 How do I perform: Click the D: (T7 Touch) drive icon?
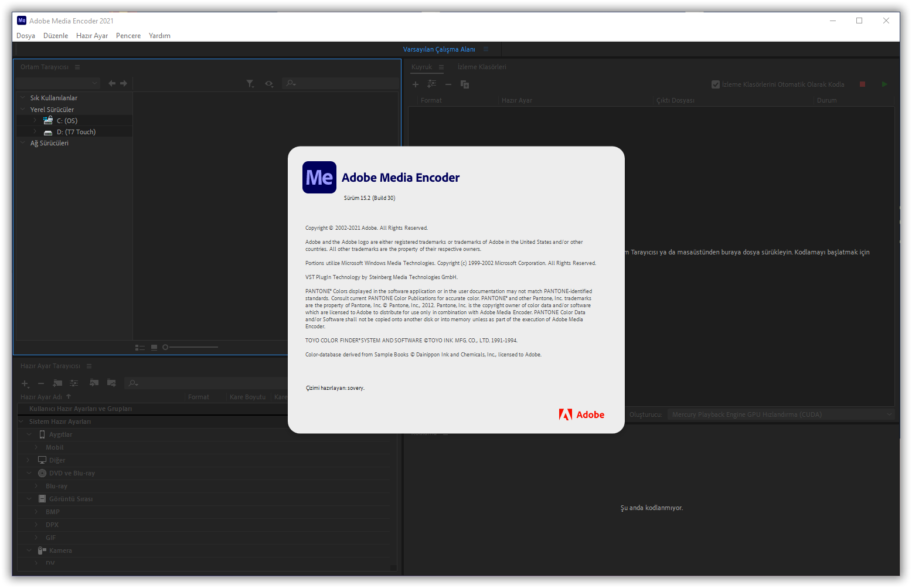(48, 132)
